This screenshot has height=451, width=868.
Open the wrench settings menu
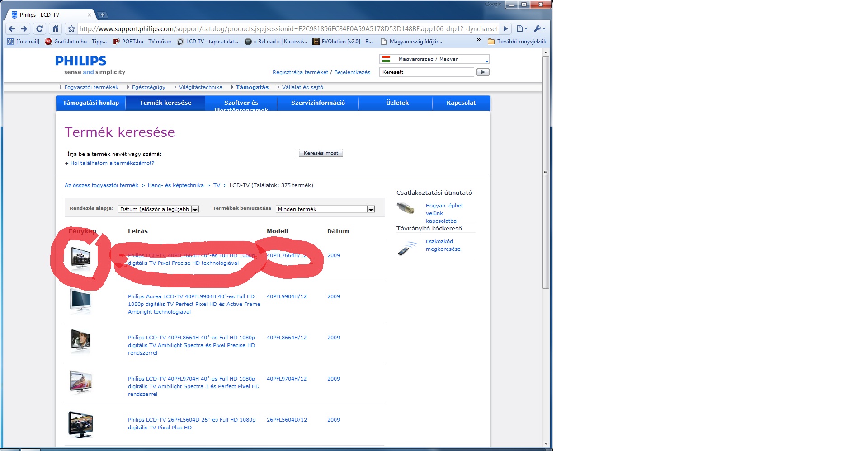pyautogui.click(x=539, y=29)
